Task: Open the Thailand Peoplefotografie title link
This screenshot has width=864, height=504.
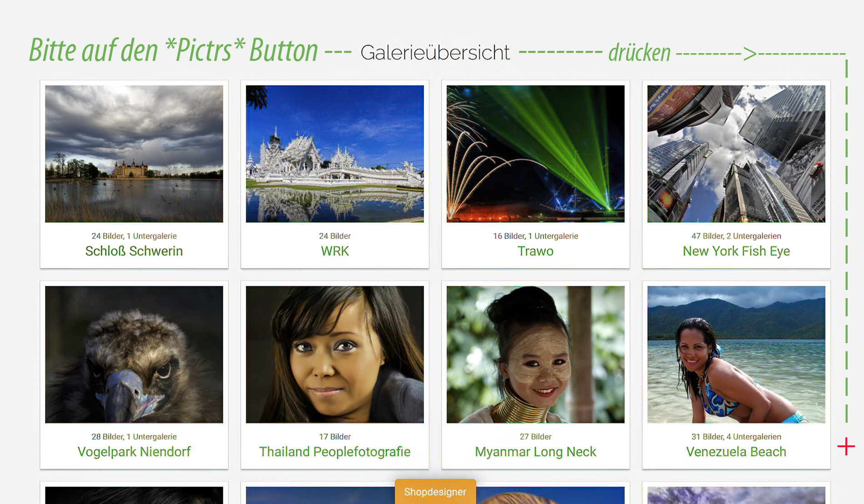Action: (335, 452)
